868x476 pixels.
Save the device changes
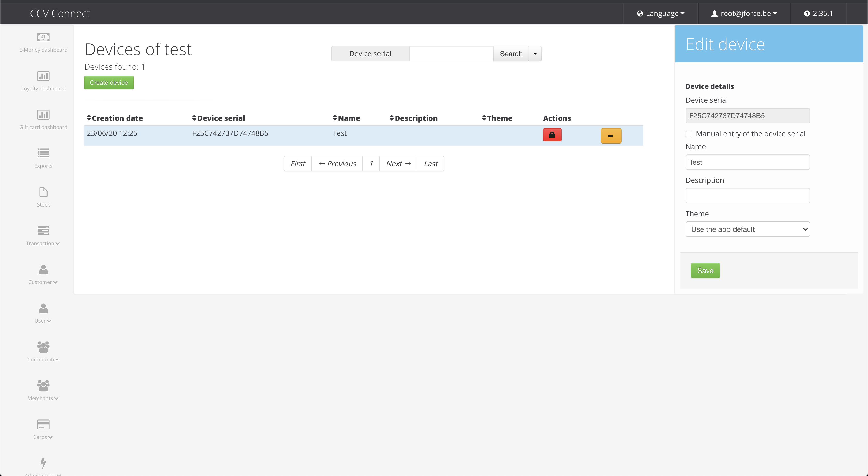click(x=705, y=271)
